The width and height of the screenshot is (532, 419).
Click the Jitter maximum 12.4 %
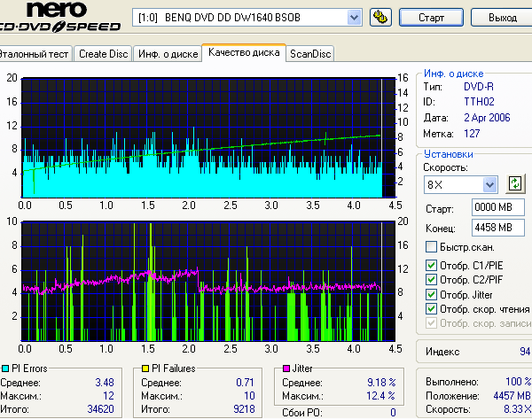pyautogui.click(x=381, y=396)
